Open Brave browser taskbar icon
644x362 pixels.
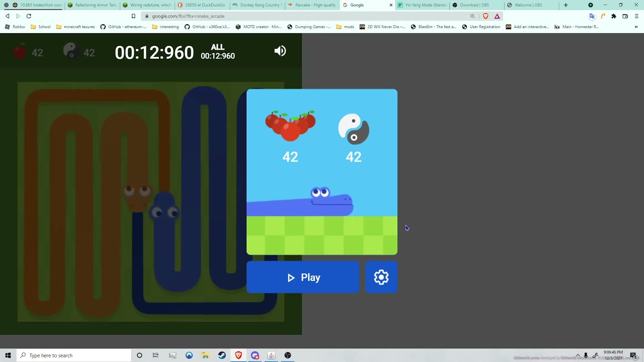(x=238, y=355)
